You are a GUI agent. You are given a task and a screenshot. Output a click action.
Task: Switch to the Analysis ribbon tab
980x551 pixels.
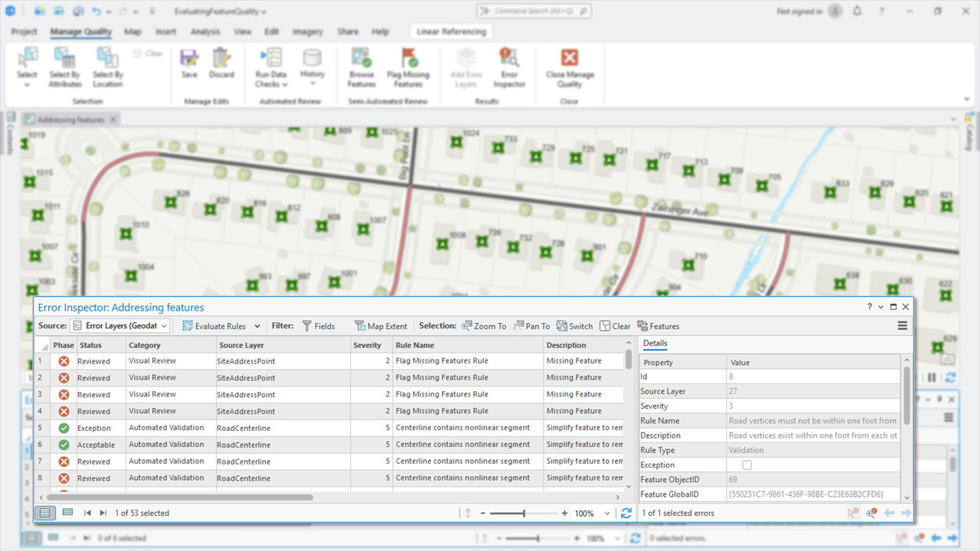point(204,32)
